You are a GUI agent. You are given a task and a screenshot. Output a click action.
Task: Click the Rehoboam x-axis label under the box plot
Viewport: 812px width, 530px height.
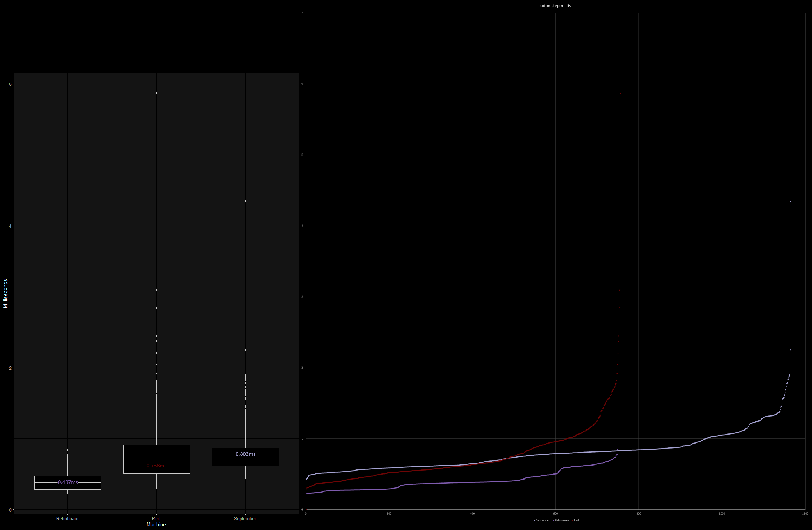click(x=67, y=519)
